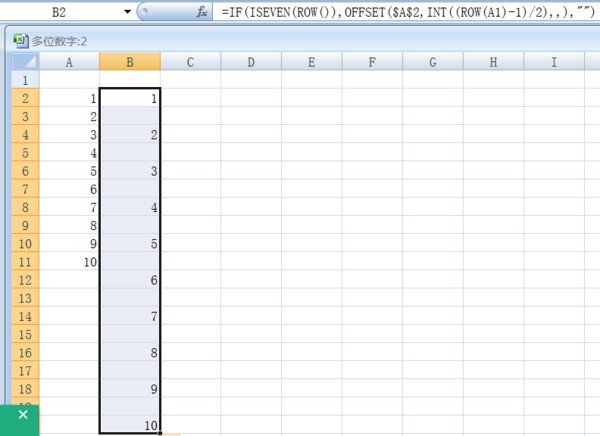This screenshot has height=436, width=600.
Task: Select row 7 header
Action: (x=25, y=189)
